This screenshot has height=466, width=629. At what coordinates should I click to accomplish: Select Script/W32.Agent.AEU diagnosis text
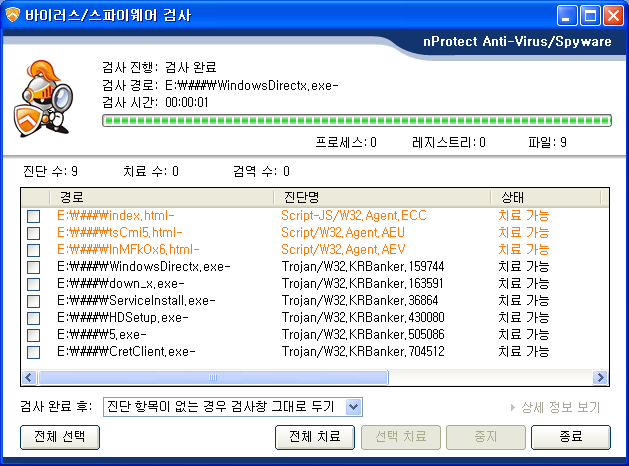coord(343,233)
